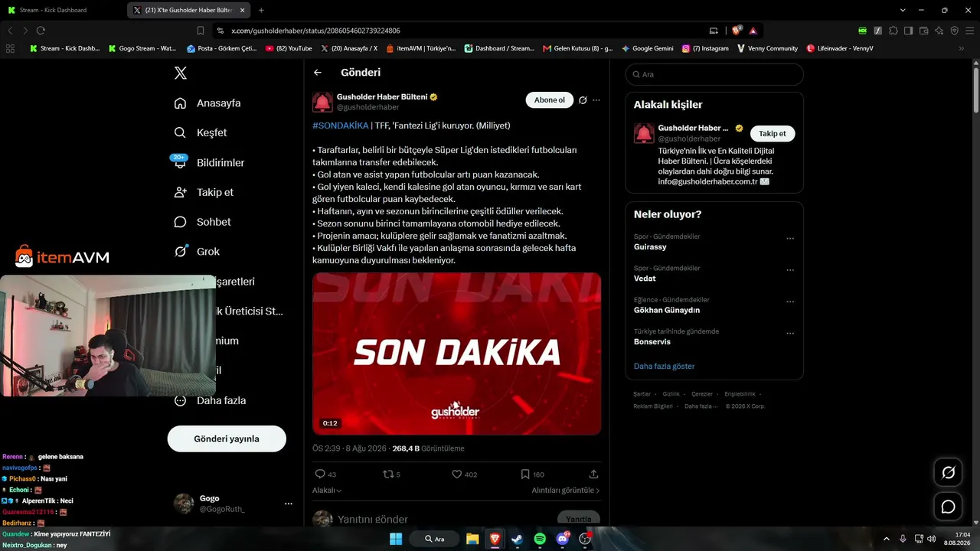Open more options for Bonservis trend
Viewport: 980px width, 551px height.
click(x=790, y=334)
